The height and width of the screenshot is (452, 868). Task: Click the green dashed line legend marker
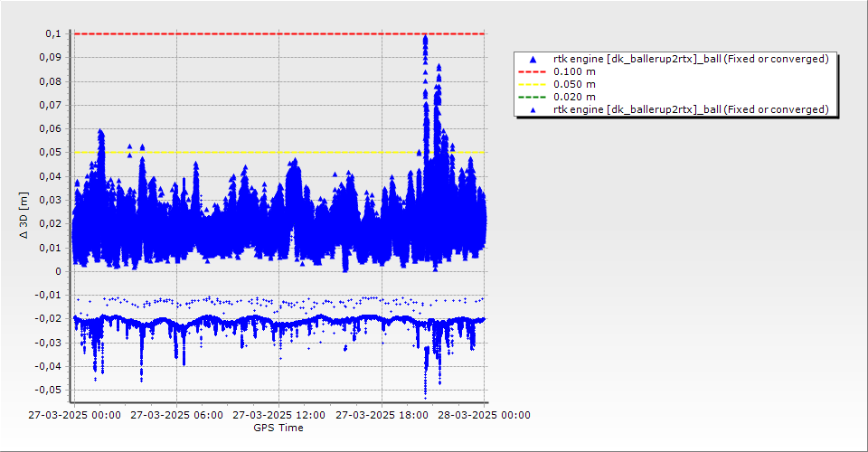click(x=532, y=97)
